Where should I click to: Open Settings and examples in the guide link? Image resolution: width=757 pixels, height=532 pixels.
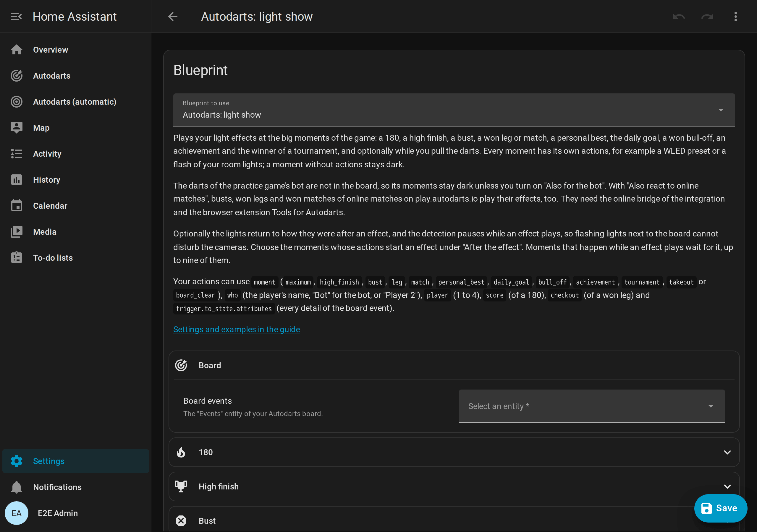[x=236, y=329]
